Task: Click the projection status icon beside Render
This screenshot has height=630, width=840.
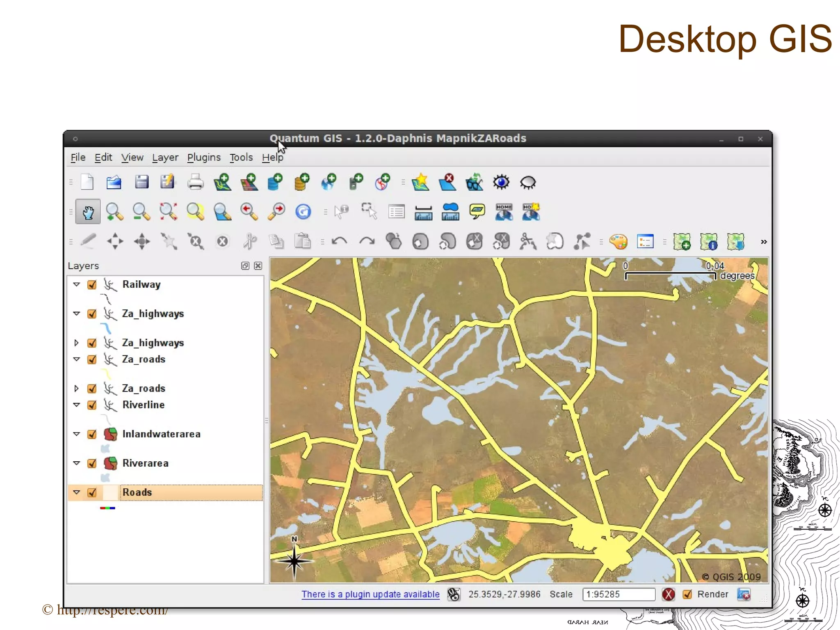Action: (x=744, y=594)
